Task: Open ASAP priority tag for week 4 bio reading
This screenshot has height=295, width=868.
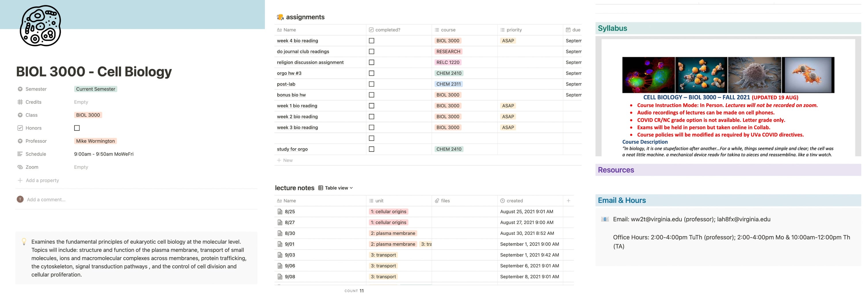Action: (508, 41)
